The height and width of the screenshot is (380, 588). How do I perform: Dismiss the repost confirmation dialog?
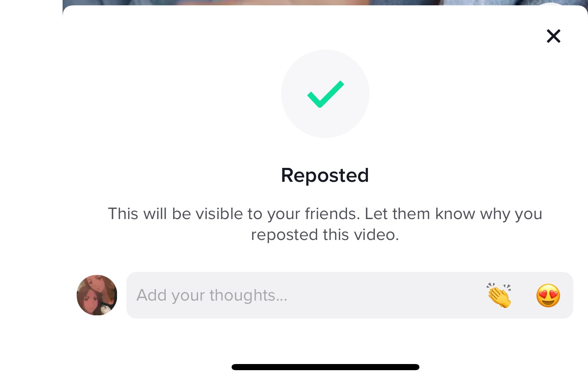click(x=553, y=36)
